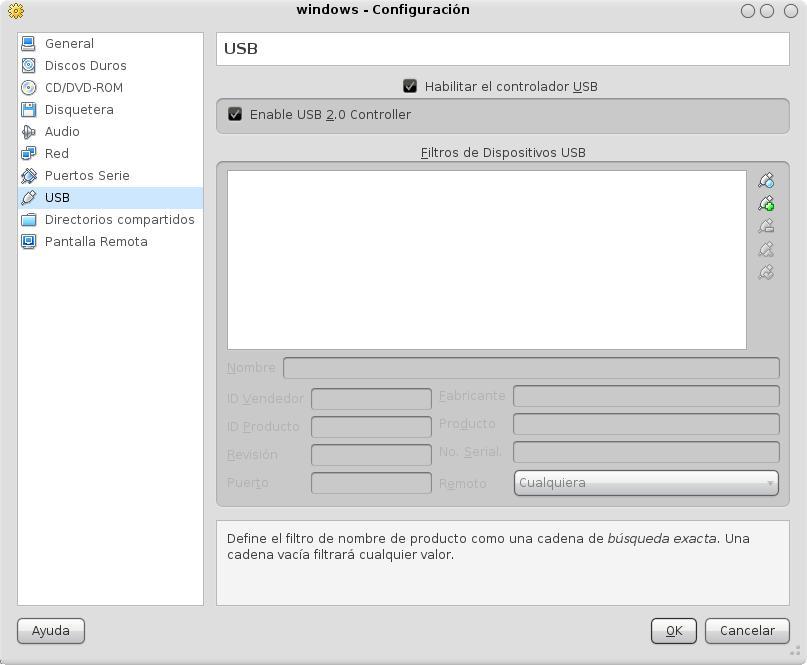The height and width of the screenshot is (665, 807).
Task: Click the Revisión input field
Action: point(371,455)
